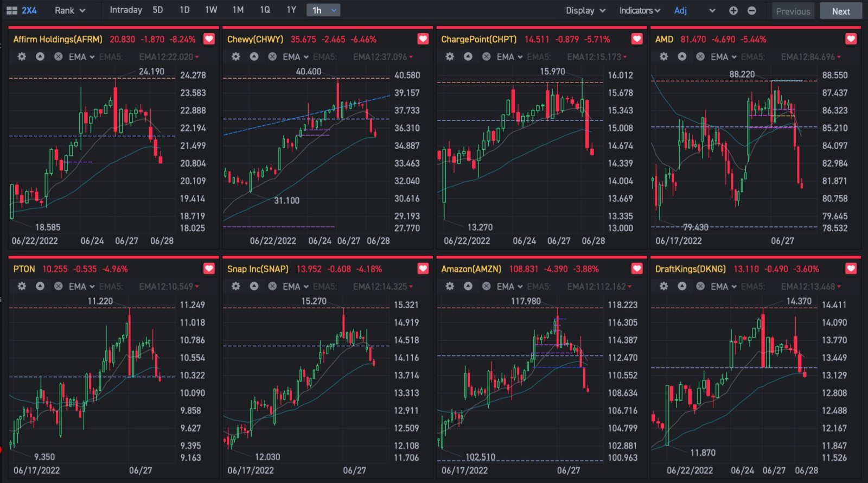868x483 pixels.
Task: Switch to the Intraday timeframe
Action: pyautogui.click(x=126, y=10)
